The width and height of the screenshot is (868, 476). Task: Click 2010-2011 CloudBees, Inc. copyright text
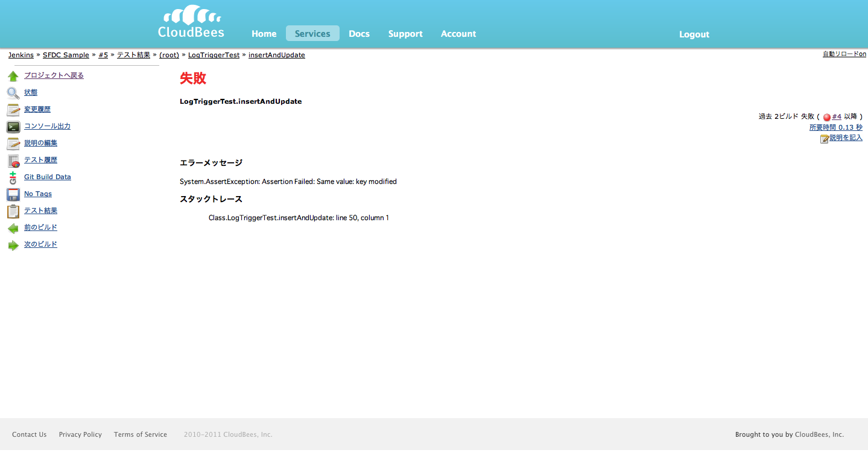coord(228,434)
